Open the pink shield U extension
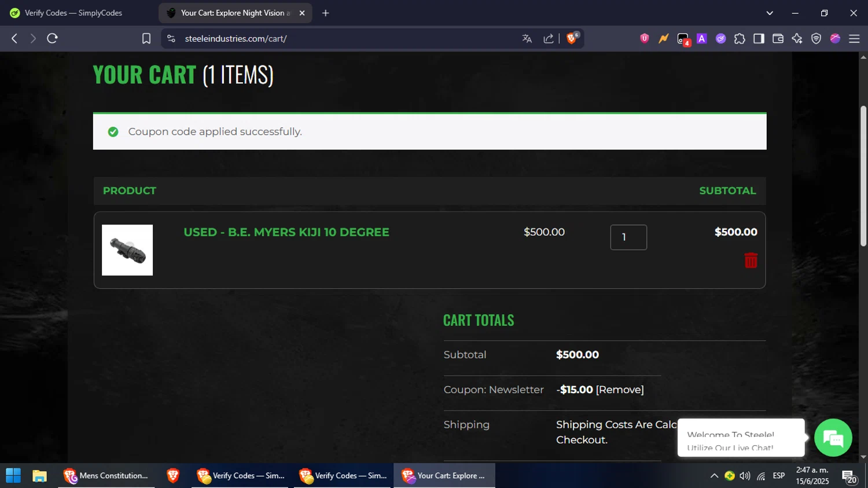 [644, 38]
